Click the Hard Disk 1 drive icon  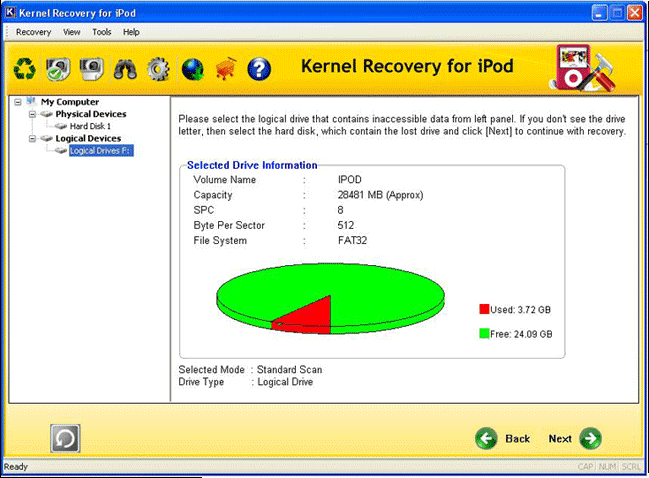tap(61, 126)
